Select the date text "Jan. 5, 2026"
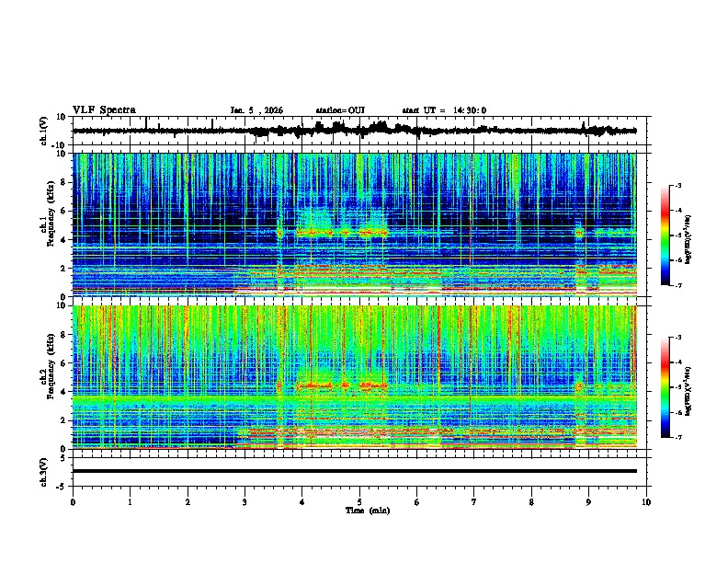The height and width of the screenshot is (563, 728). pos(256,110)
